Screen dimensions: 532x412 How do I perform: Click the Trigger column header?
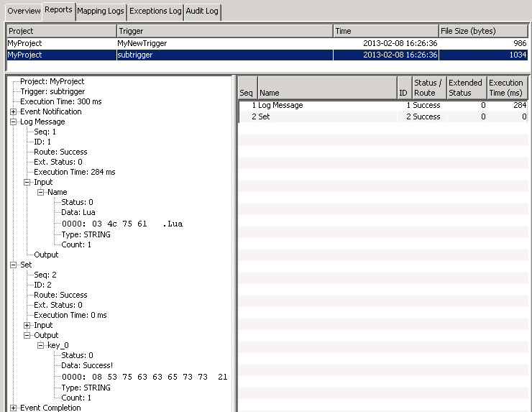225,31
